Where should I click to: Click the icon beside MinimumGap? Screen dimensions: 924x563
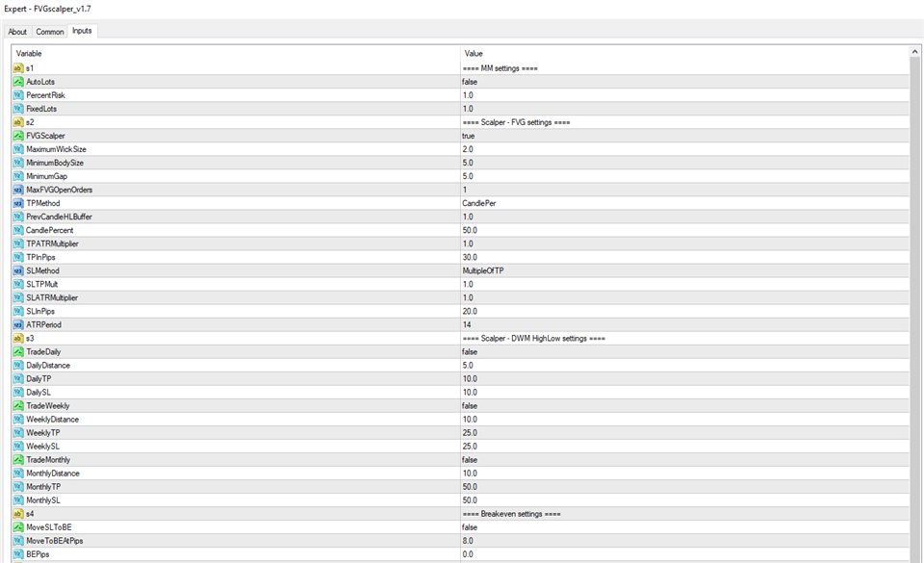pos(18,177)
